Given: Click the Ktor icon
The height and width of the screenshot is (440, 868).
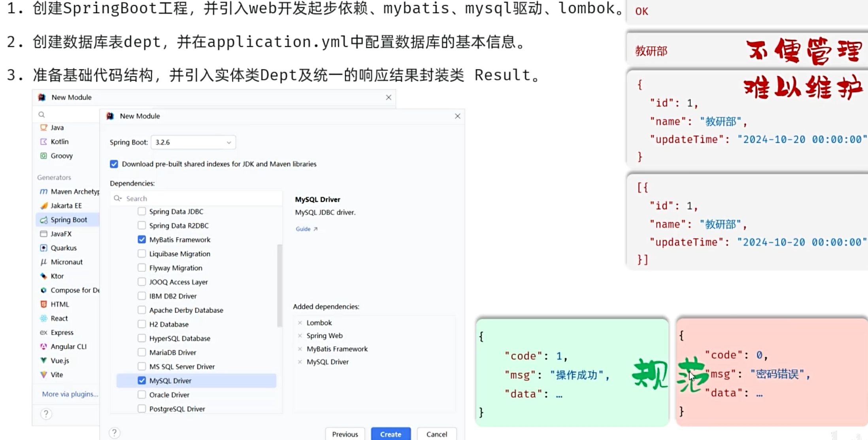Looking at the screenshot, I should pyautogui.click(x=43, y=276).
